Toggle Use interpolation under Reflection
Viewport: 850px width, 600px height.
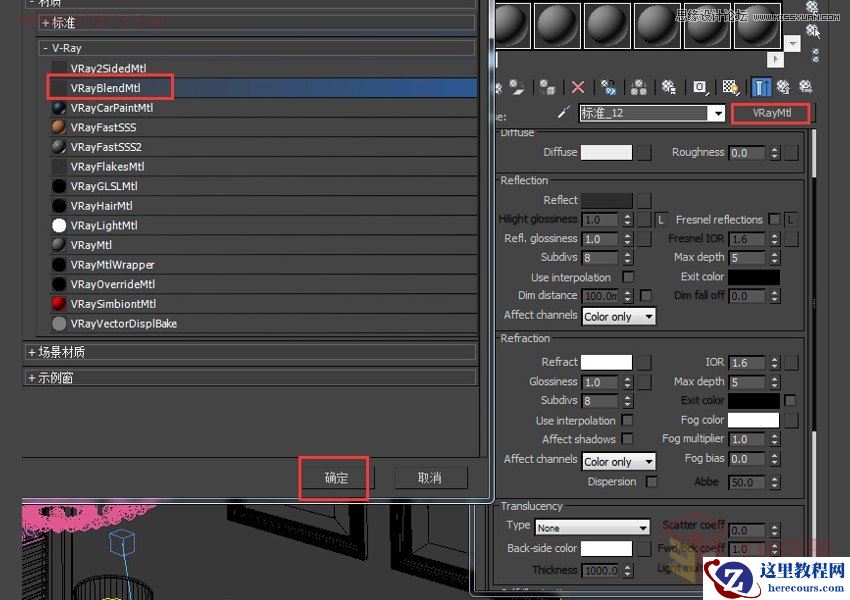pyautogui.click(x=629, y=277)
